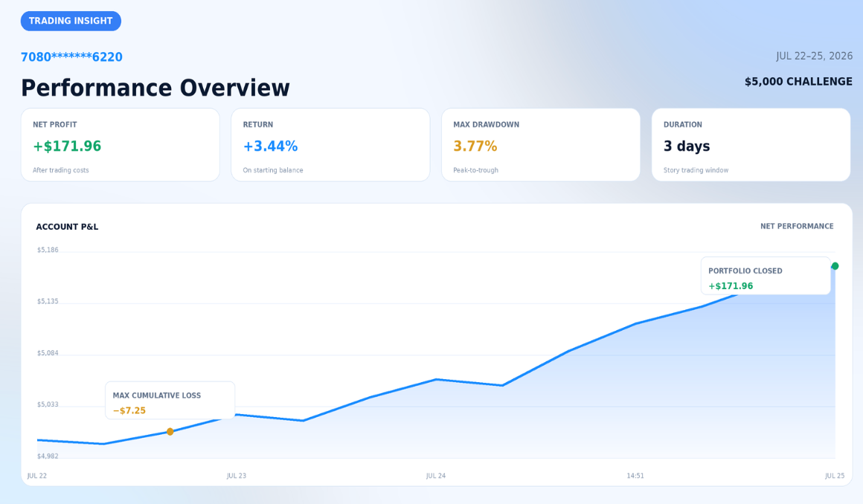Viewport: 863px width, 504px height.
Task: Click the "After trading costs" caption
Action: (x=60, y=170)
